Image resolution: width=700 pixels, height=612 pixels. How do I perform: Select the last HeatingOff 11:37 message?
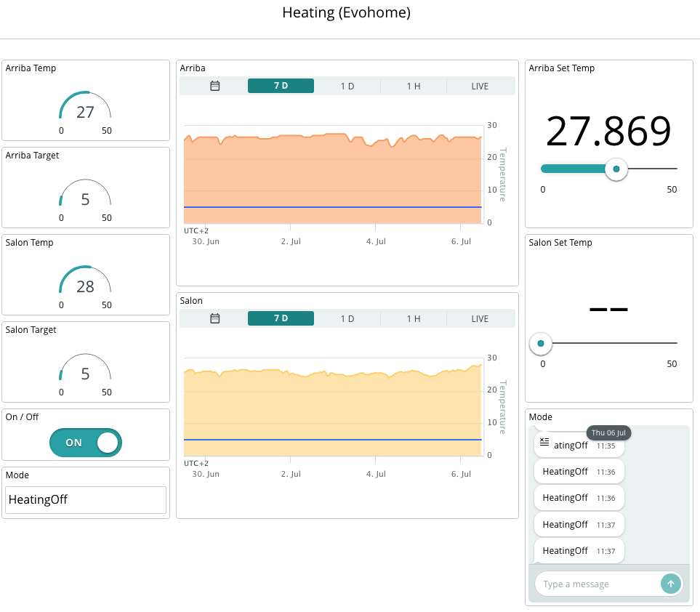click(x=579, y=551)
